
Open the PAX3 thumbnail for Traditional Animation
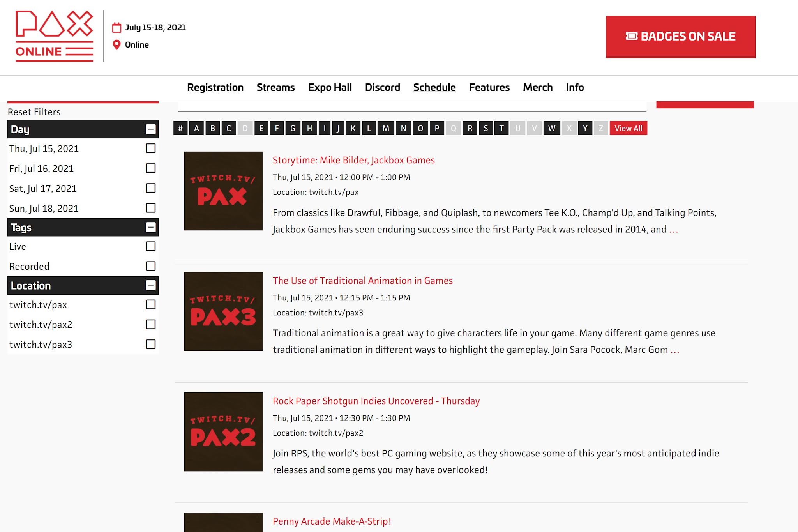tap(223, 311)
